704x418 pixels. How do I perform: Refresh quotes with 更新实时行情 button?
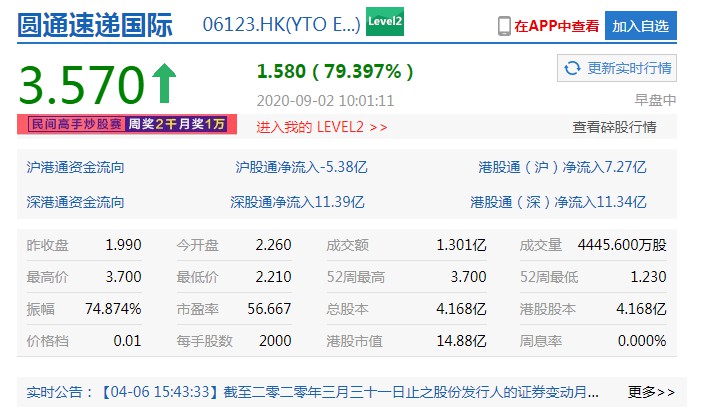click(x=617, y=68)
